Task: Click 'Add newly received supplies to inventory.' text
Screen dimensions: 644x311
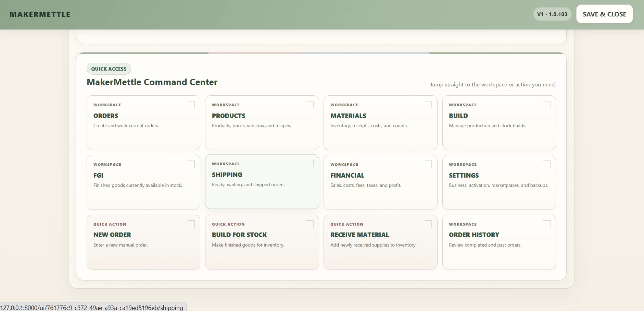Action: coord(374,245)
